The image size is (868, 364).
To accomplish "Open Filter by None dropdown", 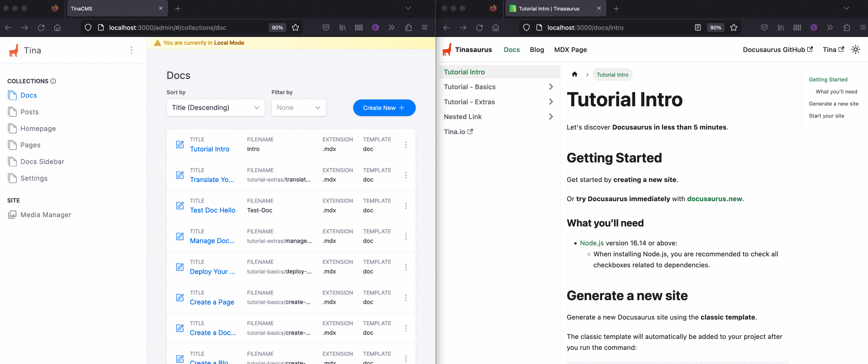I will 299,108.
